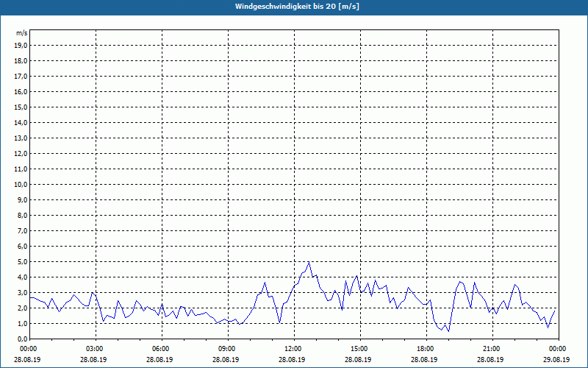Image resolution: width=588 pixels, height=368 pixels.
Task: Select the 6,0 y-axis label
Action: [x=23, y=246]
